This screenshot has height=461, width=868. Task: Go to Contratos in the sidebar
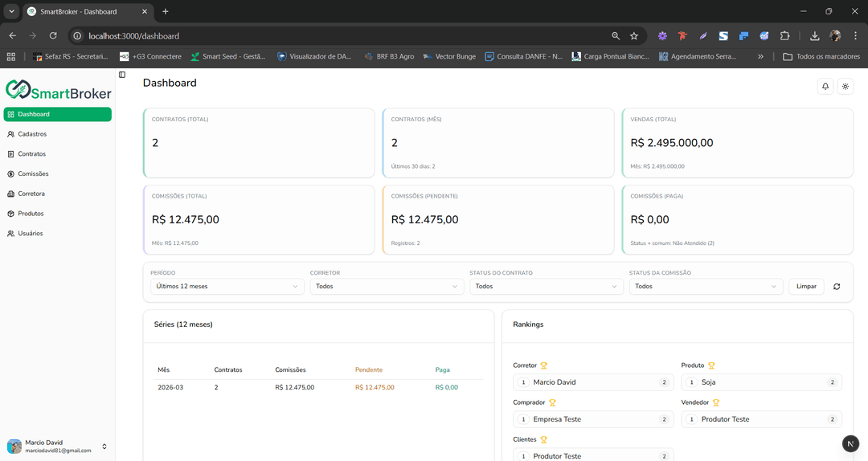point(32,154)
